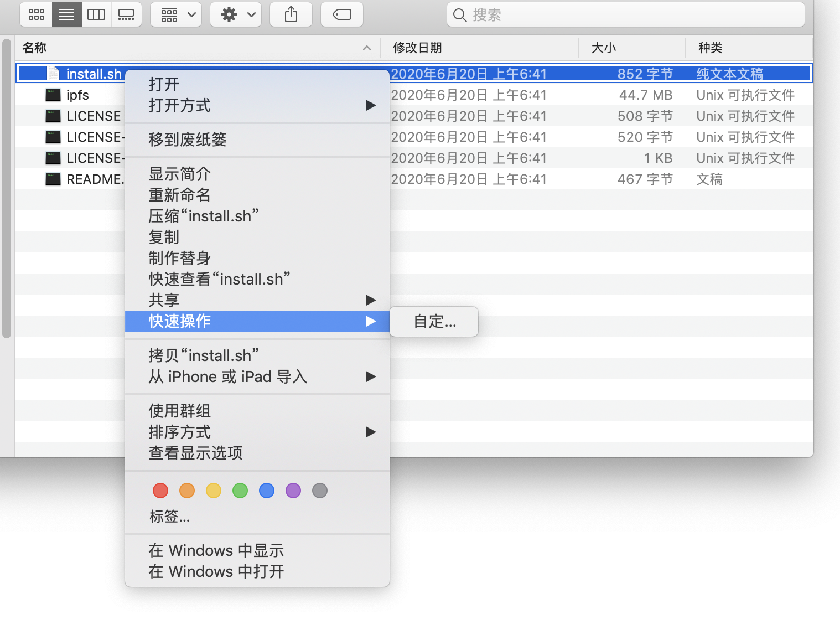Viewport: 840px width, 619px height.
Task: Apply the green tag color swatch
Action: click(240, 491)
